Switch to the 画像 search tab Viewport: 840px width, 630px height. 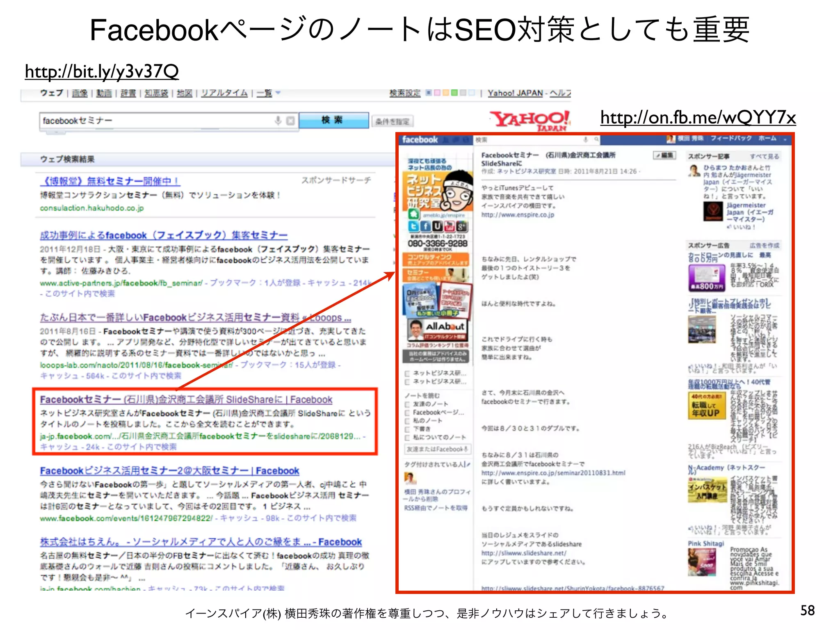pyautogui.click(x=80, y=93)
